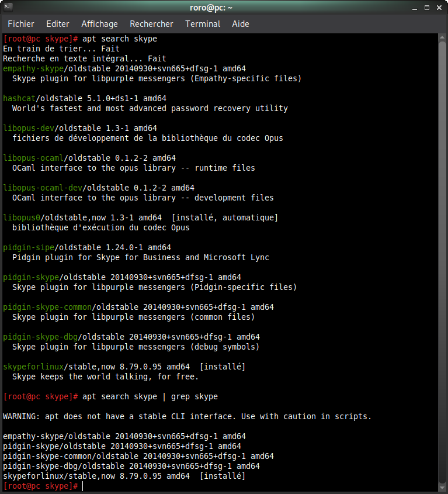Click '[installé, automatique]' status text
Screen dimensions: 448x494
(x=225, y=217)
